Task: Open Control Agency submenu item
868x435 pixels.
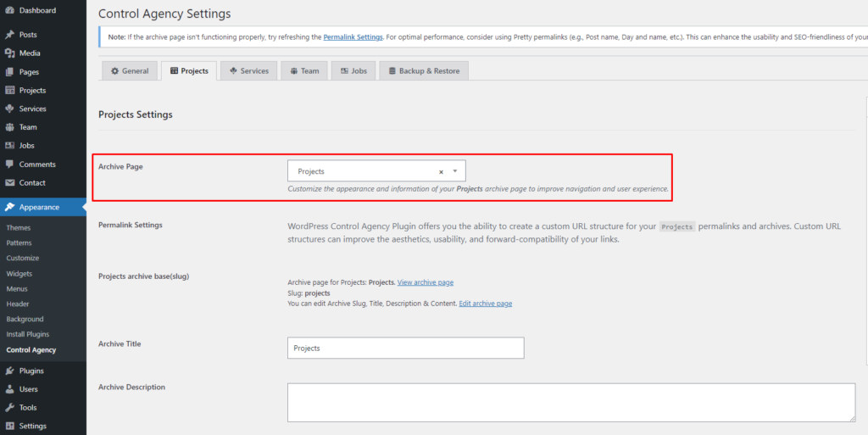Action: click(31, 349)
